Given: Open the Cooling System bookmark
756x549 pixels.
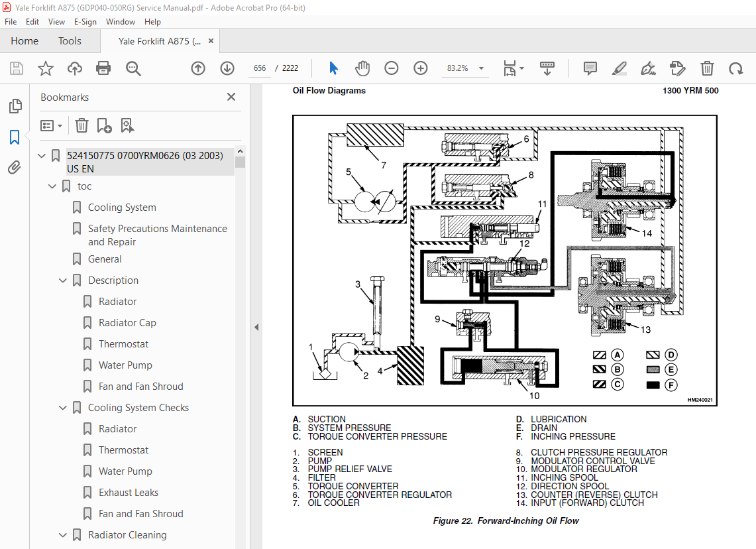Looking at the screenshot, I should tap(122, 208).
